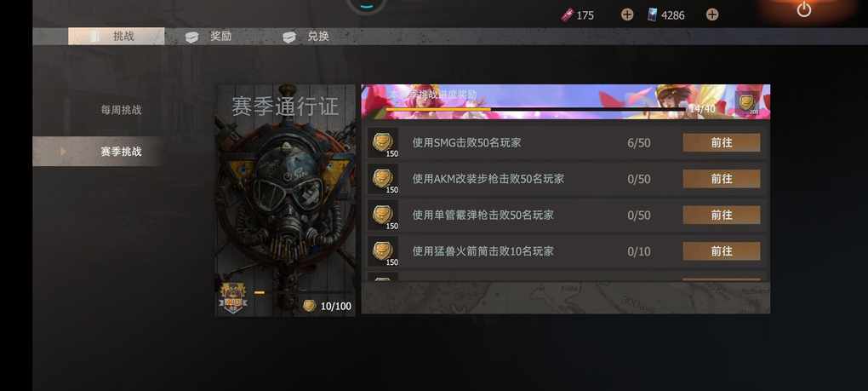
Task: Click the red ticket currency icon
Action: click(x=566, y=15)
